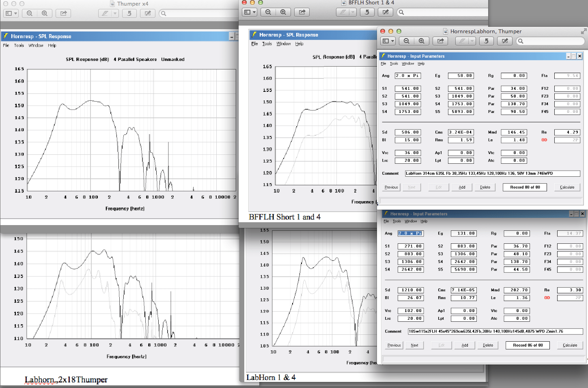Viewport: 588px width, 388px height.
Task: Rotate the image in HornrespLabhorn, Thumper window
Action: (x=486, y=41)
